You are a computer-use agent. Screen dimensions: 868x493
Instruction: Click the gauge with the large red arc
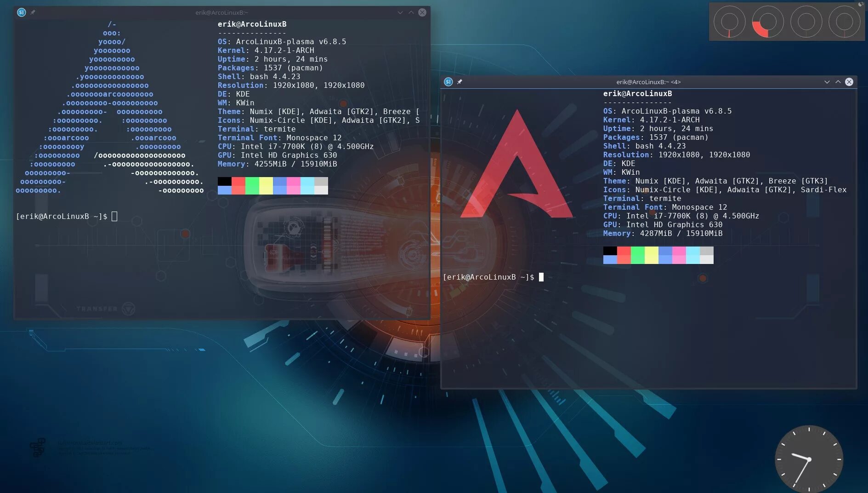[767, 22]
